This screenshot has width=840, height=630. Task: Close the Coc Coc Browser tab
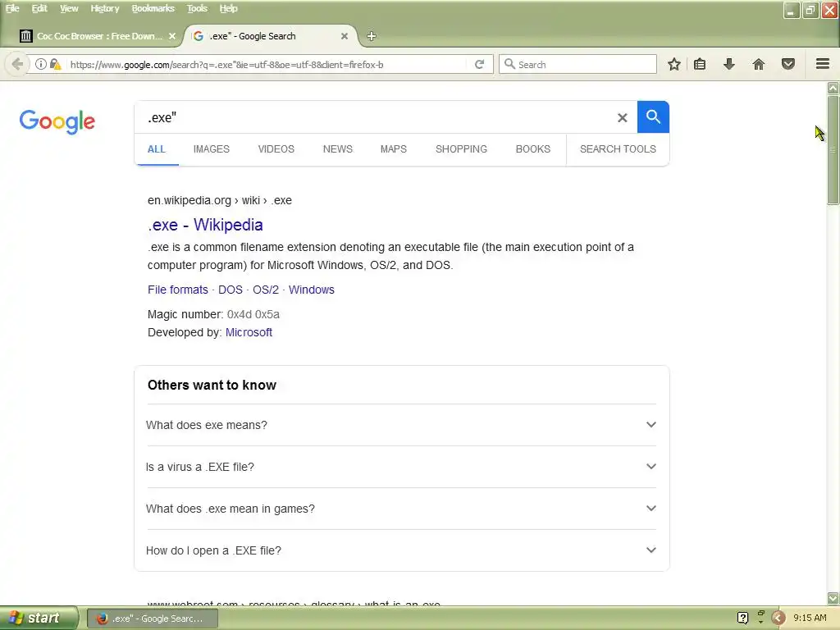pyautogui.click(x=172, y=36)
